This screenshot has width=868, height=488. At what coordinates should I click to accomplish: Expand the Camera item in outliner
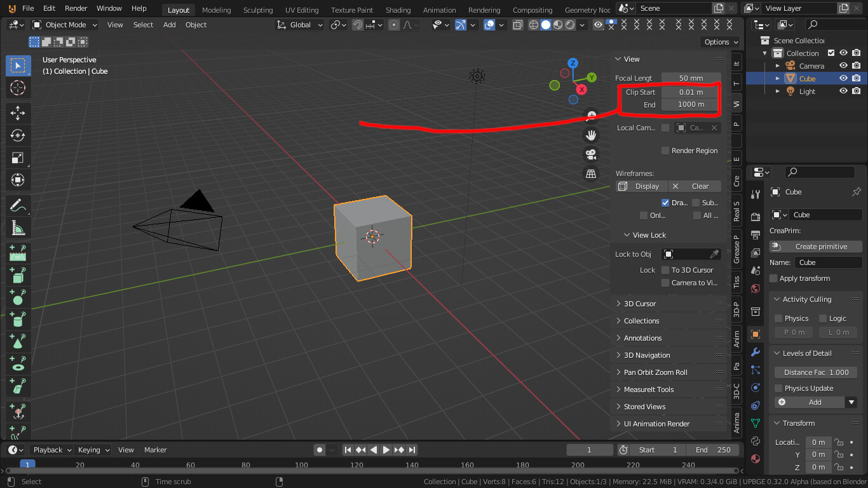pyautogui.click(x=778, y=66)
